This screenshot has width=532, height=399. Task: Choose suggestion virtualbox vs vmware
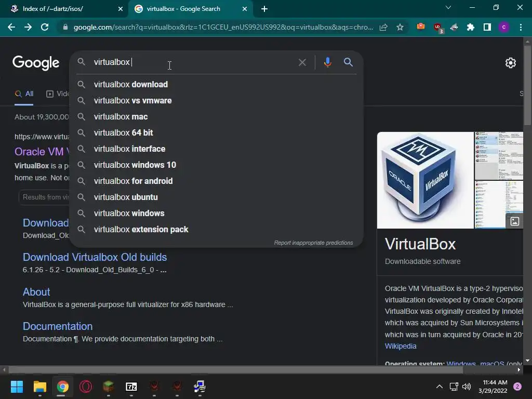[217, 100]
